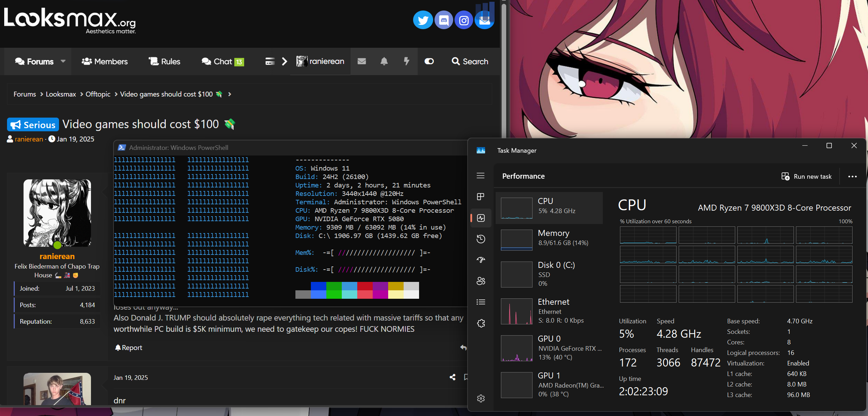This screenshot has height=416, width=868.
Task: Click the Discord icon in forum header
Action: pyautogui.click(x=444, y=20)
